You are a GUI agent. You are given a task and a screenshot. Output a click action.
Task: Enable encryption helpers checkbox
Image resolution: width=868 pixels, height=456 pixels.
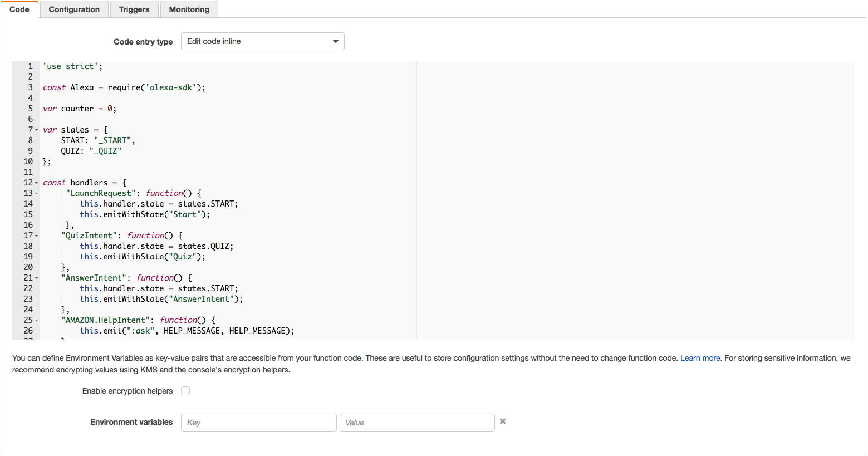click(185, 391)
